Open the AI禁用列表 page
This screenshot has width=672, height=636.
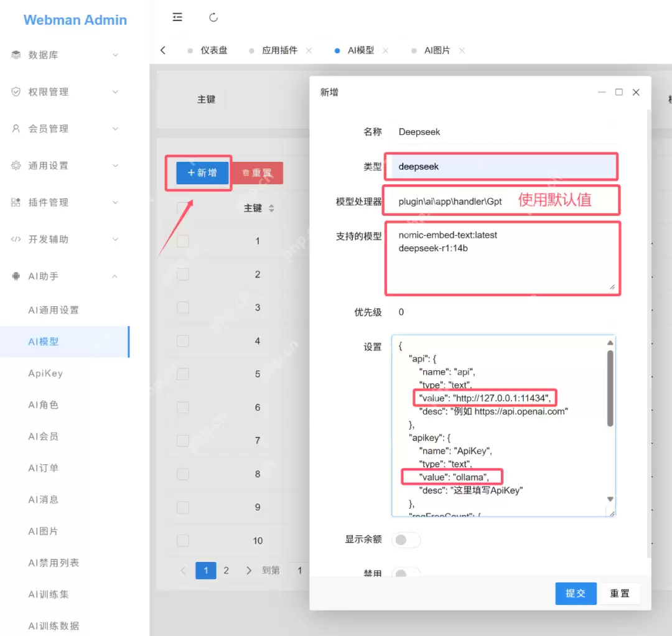pos(55,562)
